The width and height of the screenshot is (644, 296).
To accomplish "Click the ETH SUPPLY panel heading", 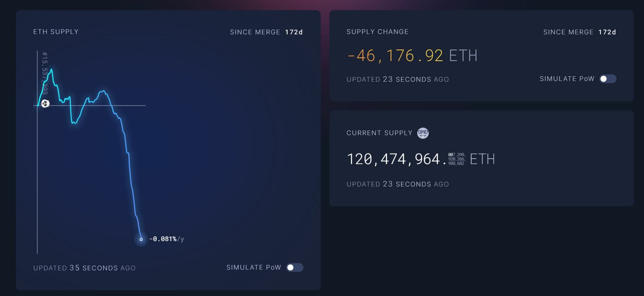I will click(x=56, y=32).
